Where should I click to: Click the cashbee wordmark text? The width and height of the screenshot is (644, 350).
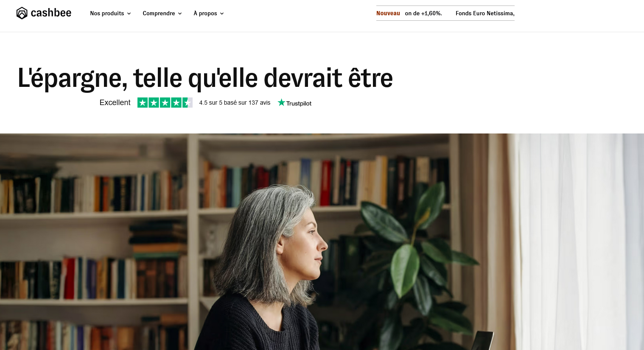(51, 13)
